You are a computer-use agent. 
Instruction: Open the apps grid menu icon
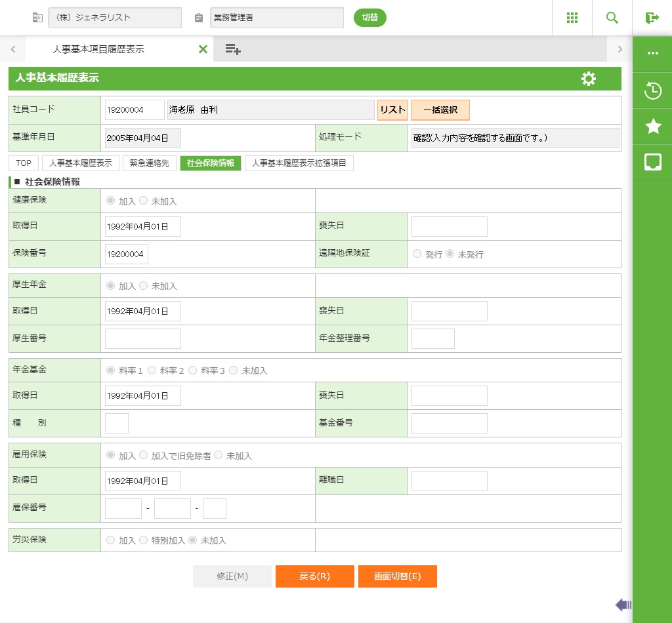572,18
